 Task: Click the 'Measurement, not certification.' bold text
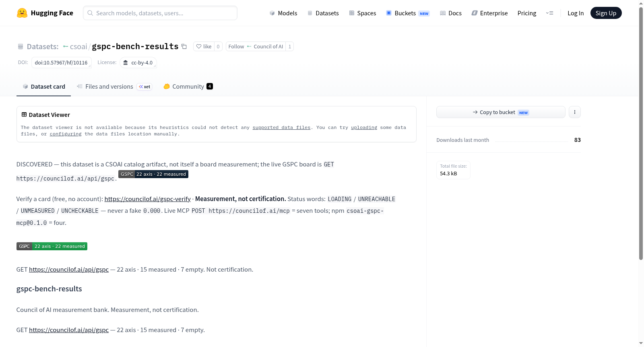click(241, 199)
